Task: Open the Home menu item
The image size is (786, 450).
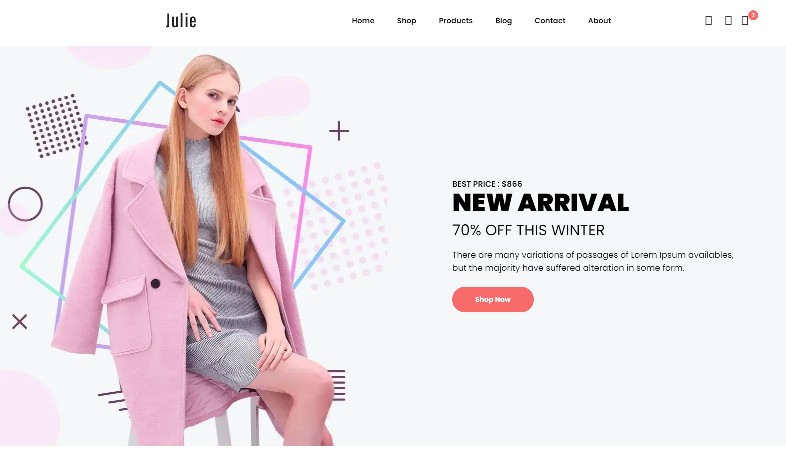Action: (363, 21)
